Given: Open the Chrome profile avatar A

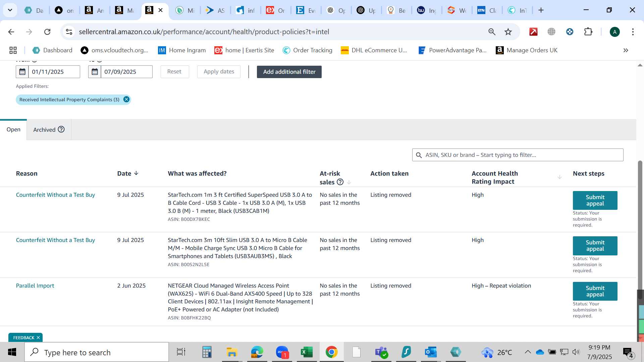Looking at the screenshot, I should [x=614, y=32].
